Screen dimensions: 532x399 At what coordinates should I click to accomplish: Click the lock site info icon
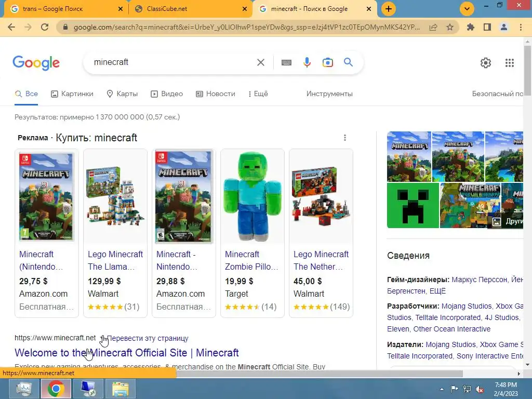pos(65,27)
